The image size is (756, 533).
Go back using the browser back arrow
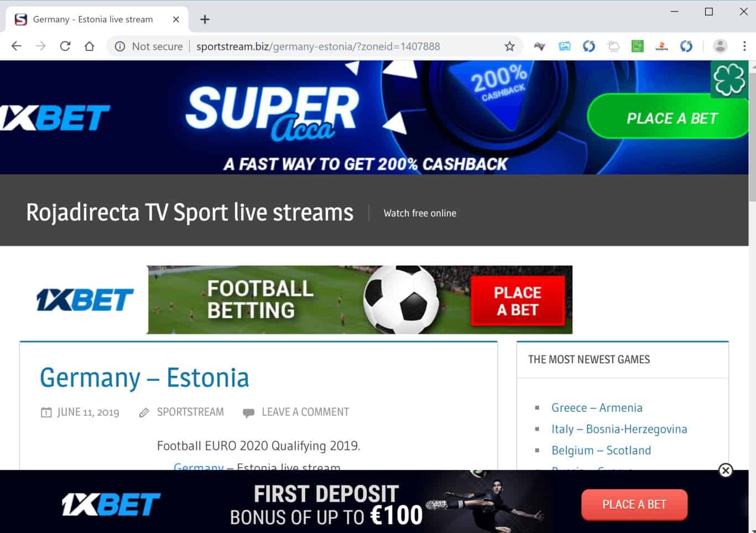tap(17, 46)
